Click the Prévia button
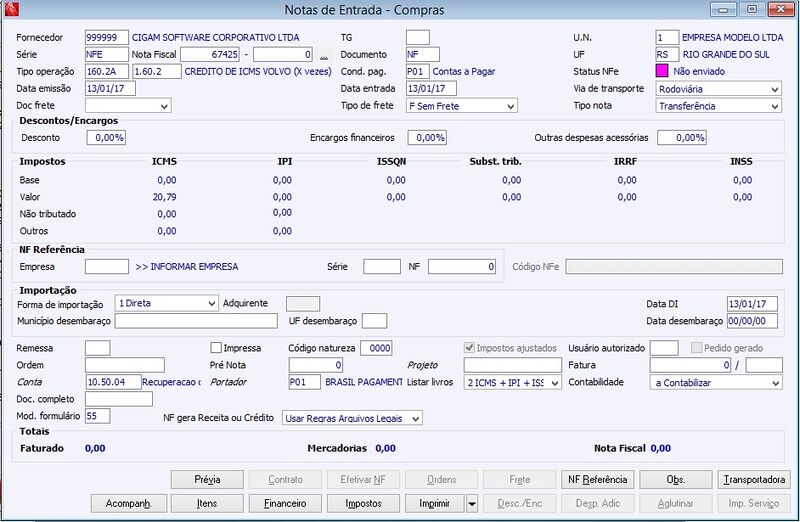This screenshot has width=800, height=522. pyautogui.click(x=207, y=480)
